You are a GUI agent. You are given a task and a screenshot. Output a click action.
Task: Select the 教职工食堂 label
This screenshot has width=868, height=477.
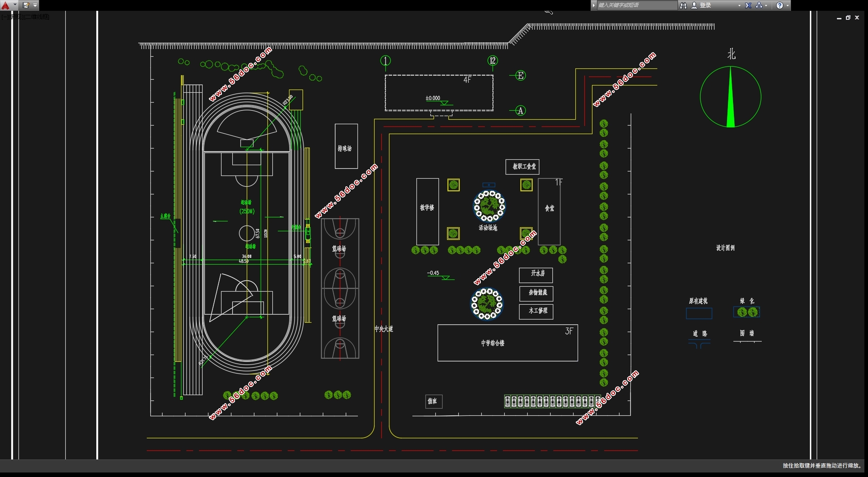point(524,166)
